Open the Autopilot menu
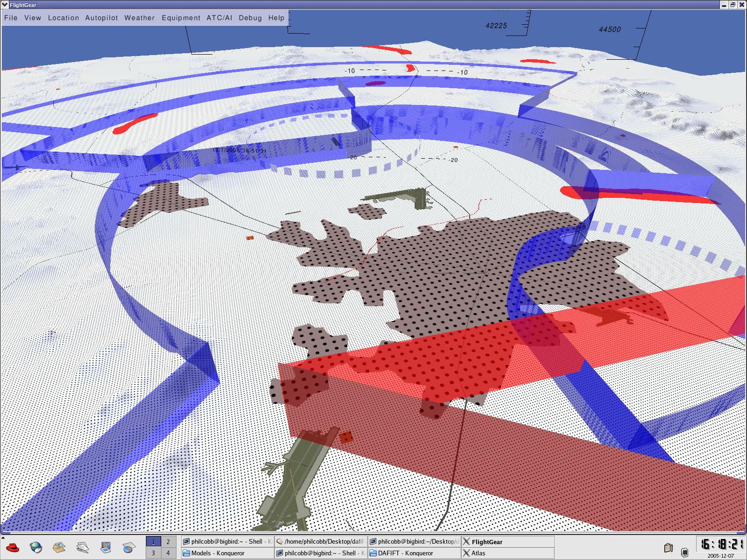This screenshot has width=747, height=560. [x=101, y=18]
